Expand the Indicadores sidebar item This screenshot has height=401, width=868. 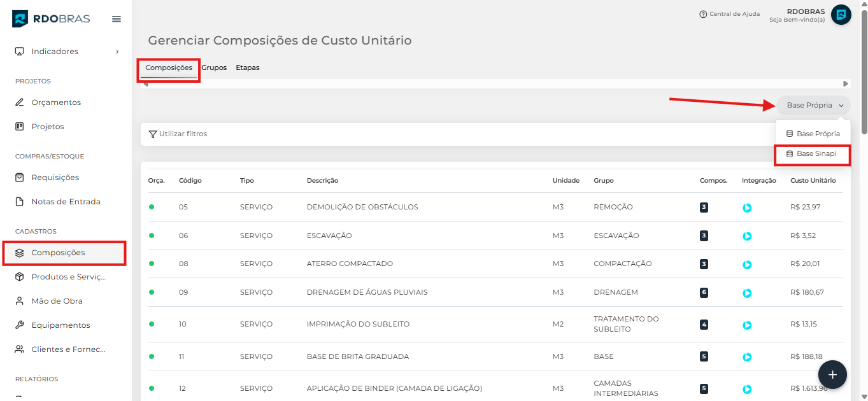[67, 52]
